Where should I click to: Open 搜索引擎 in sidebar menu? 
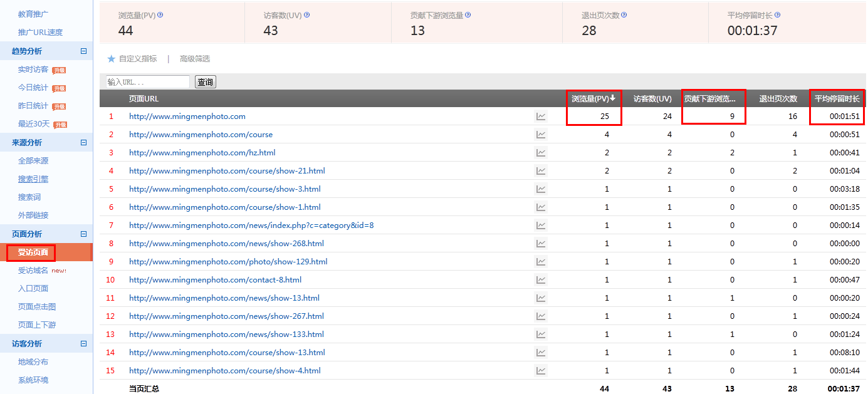click(33, 179)
